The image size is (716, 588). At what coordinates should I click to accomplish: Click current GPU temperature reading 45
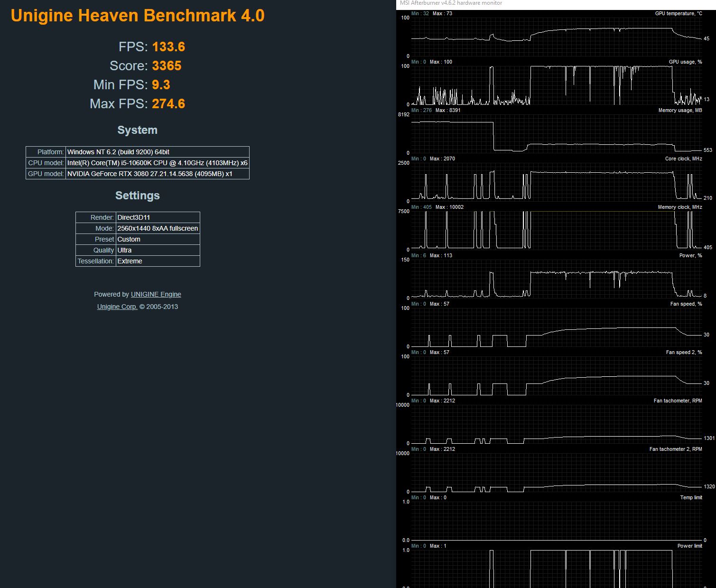coord(707,39)
